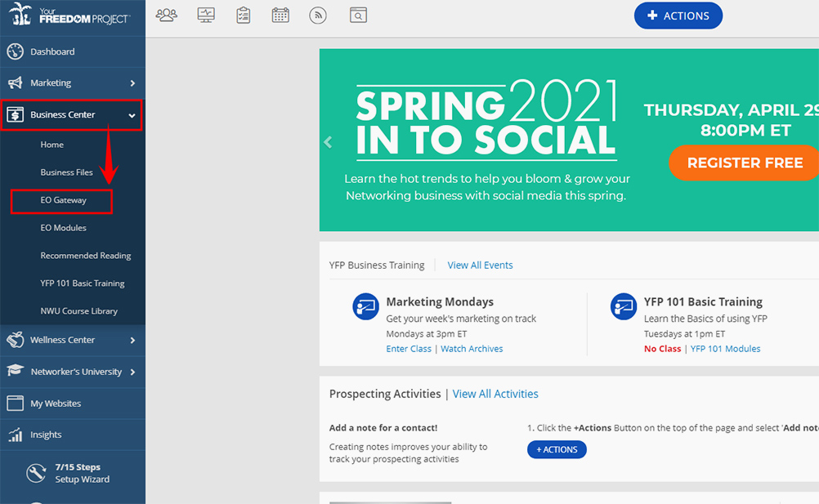The height and width of the screenshot is (504, 819).
Task: Click the RSS feed icon
Action: (318, 16)
